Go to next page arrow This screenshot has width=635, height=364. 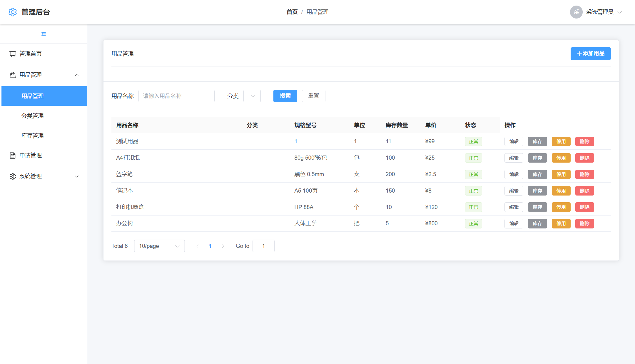point(223,246)
